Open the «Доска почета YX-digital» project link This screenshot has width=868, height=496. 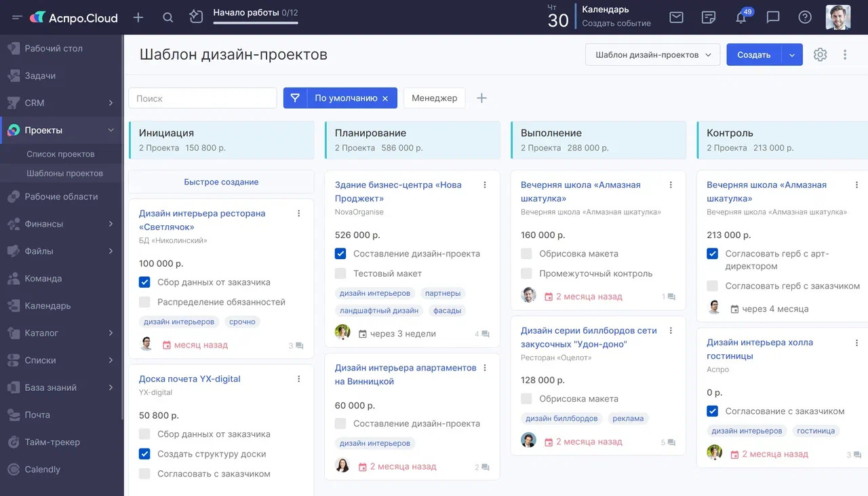pyautogui.click(x=190, y=379)
